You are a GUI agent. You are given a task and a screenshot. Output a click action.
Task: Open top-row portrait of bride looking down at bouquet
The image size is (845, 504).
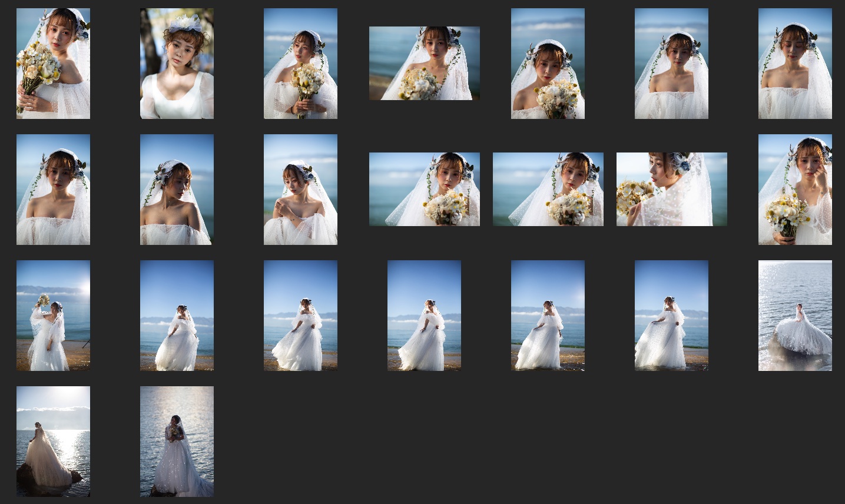click(x=548, y=64)
